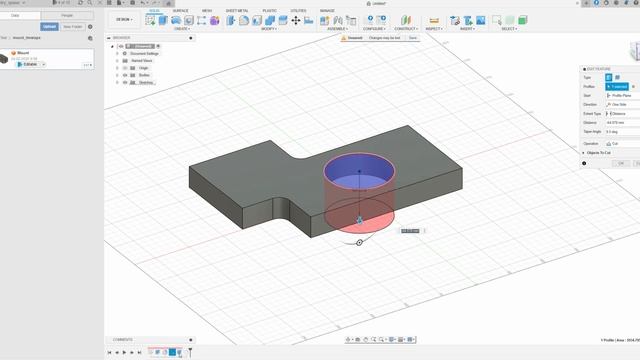Select the Thin Extrude type button
This screenshot has height=360, width=640.
tap(618, 77)
